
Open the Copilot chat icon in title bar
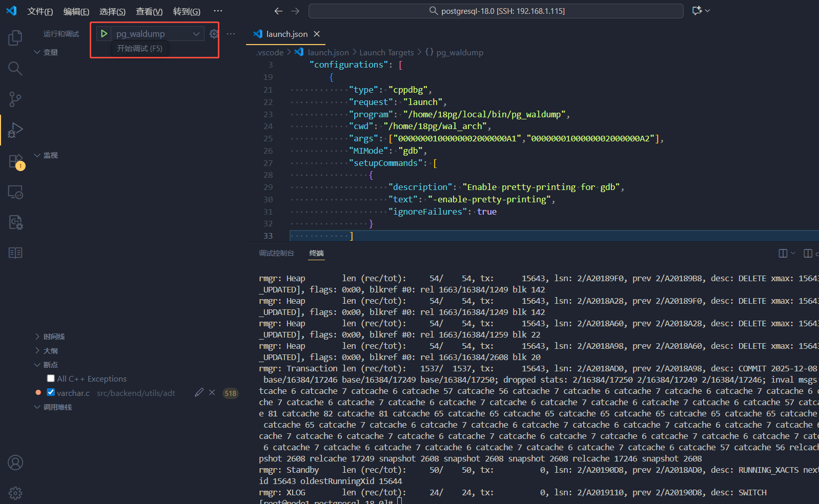(x=697, y=11)
